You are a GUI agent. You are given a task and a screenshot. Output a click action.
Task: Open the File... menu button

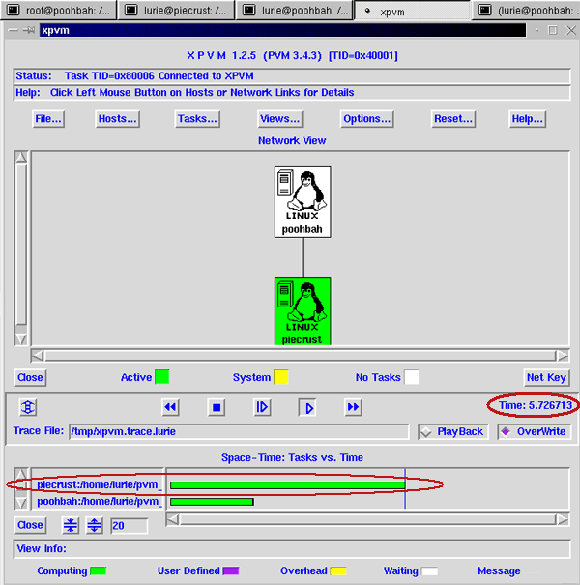coord(48,119)
